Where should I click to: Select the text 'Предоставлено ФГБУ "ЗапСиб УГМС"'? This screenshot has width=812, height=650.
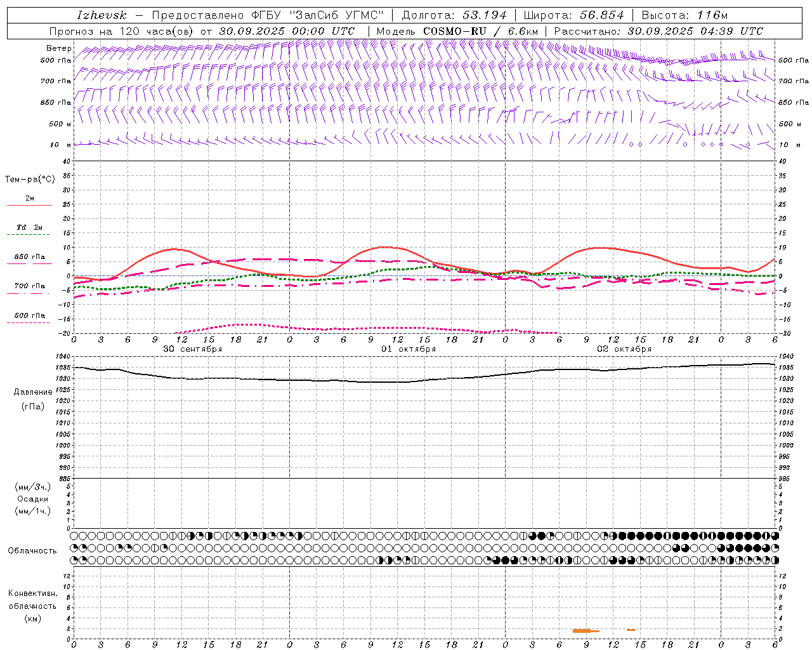pos(268,15)
